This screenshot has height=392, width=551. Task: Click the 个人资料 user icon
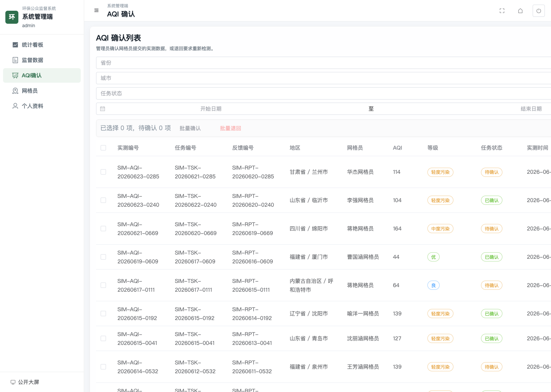tap(15, 106)
